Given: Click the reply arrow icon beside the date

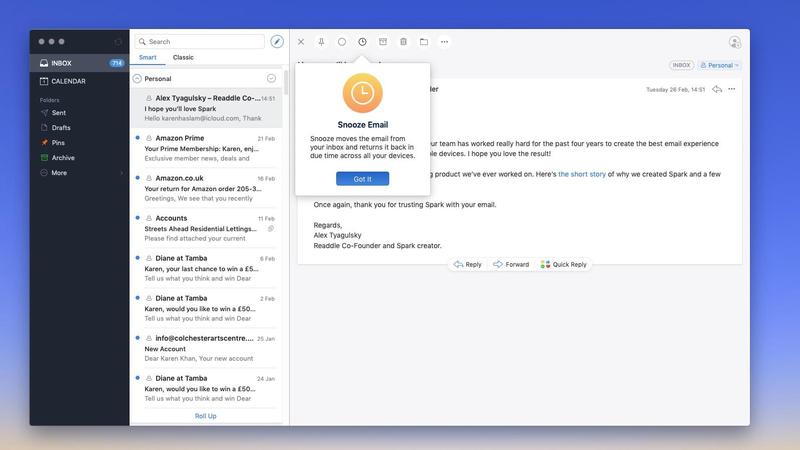Looking at the screenshot, I should coord(717,89).
